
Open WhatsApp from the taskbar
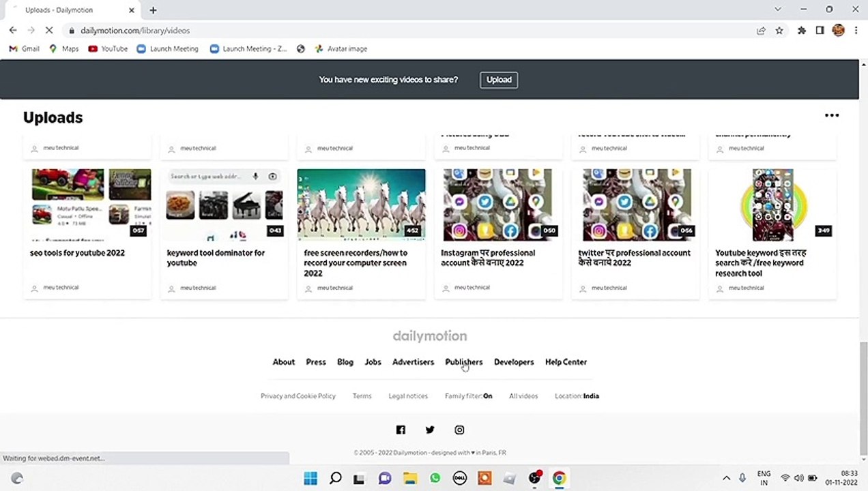(435, 478)
